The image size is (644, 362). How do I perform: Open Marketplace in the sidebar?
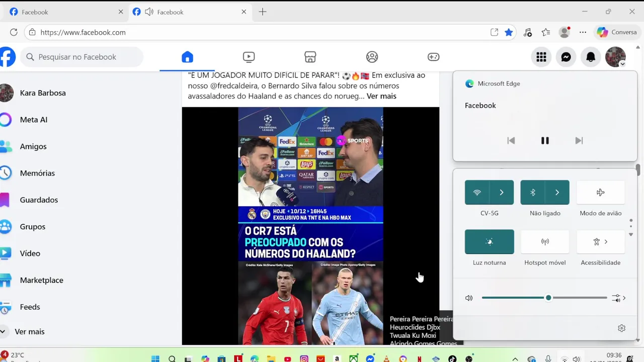point(41,280)
